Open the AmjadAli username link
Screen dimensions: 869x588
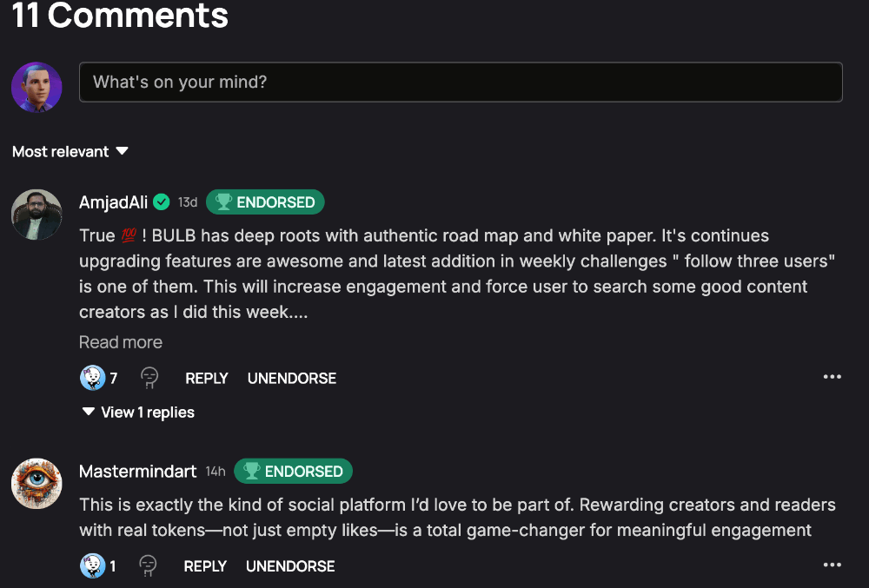(114, 202)
